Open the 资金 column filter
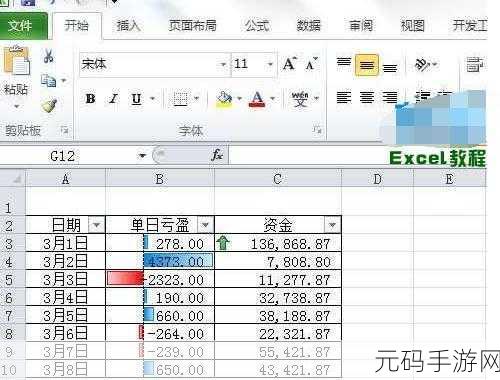Screen dimensions: 500x380 pyautogui.click(x=332, y=225)
